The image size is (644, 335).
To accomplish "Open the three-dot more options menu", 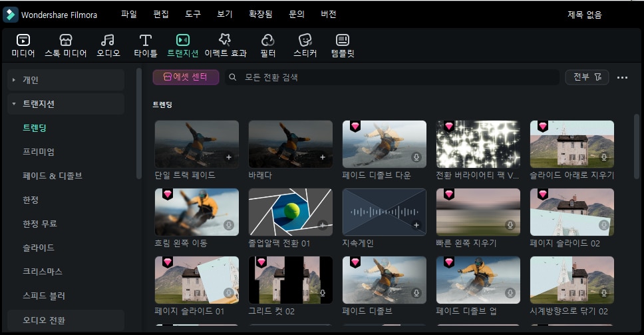I will click(622, 77).
